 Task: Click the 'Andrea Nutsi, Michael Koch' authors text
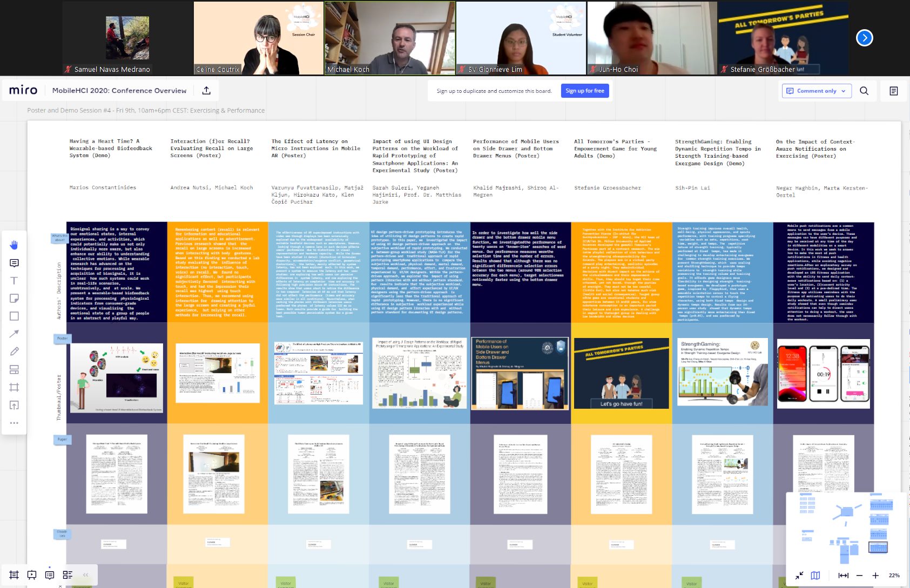(212, 188)
